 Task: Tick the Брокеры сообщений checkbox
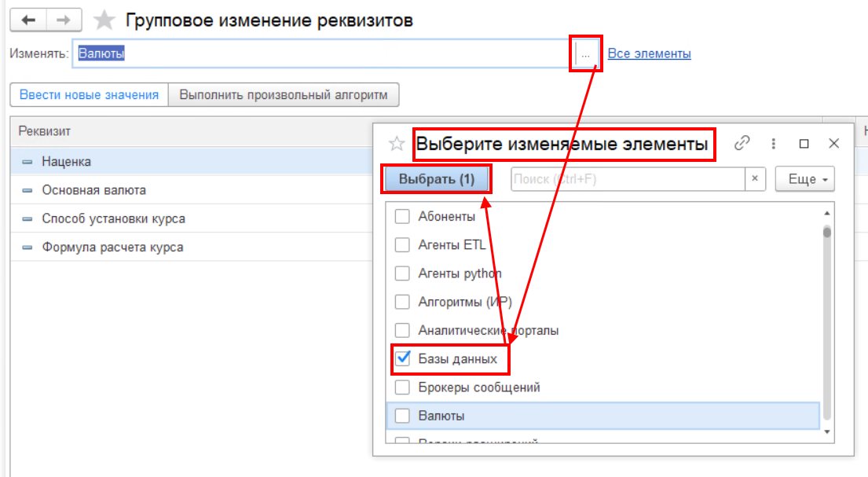point(402,387)
